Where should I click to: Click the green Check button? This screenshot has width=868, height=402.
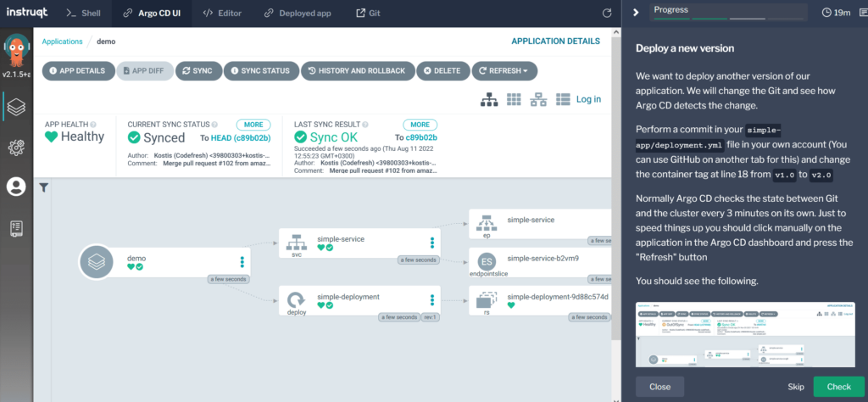pos(838,387)
